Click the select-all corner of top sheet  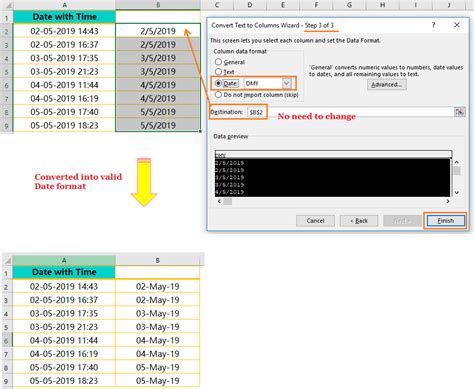tap(7, 5)
